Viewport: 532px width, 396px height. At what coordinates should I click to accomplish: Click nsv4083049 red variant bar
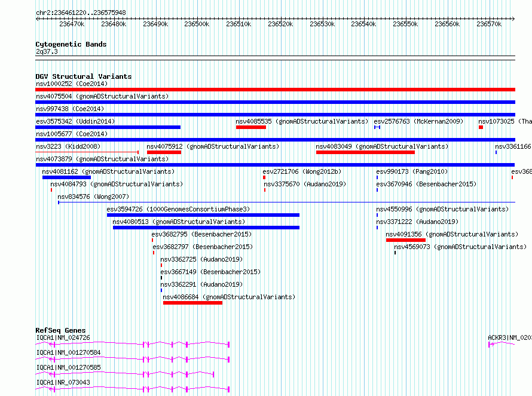point(365,152)
